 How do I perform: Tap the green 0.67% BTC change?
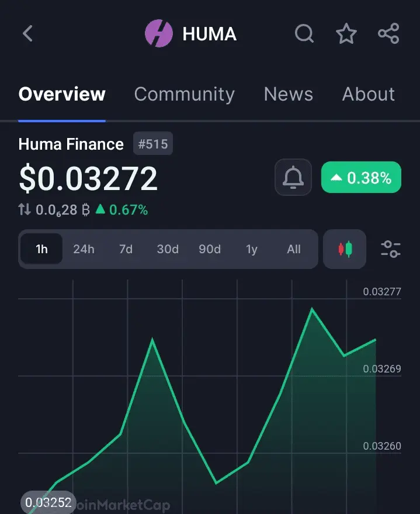[x=122, y=210]
